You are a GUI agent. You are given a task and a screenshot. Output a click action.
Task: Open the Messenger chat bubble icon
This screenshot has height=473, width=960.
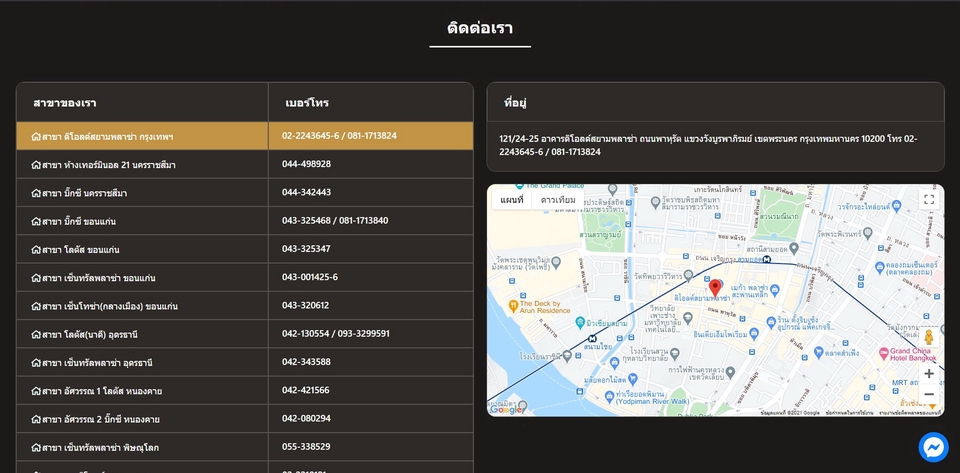(x=933, y=447)
